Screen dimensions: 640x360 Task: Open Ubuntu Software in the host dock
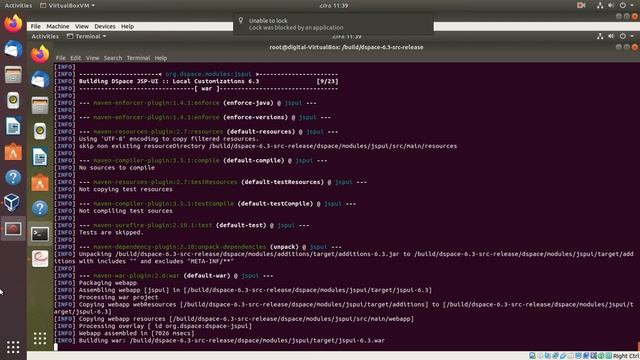tap(13, 152)
